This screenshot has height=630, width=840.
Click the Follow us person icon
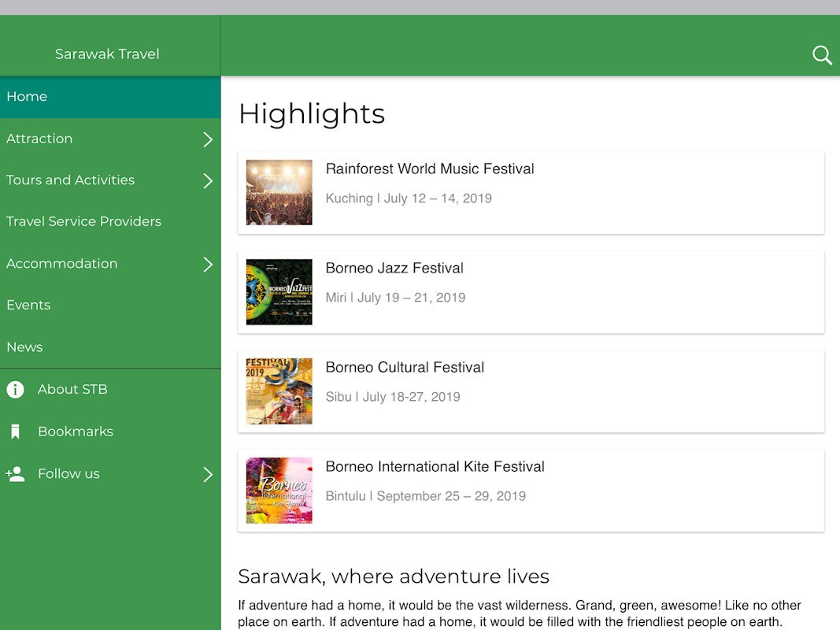[15, 474]
